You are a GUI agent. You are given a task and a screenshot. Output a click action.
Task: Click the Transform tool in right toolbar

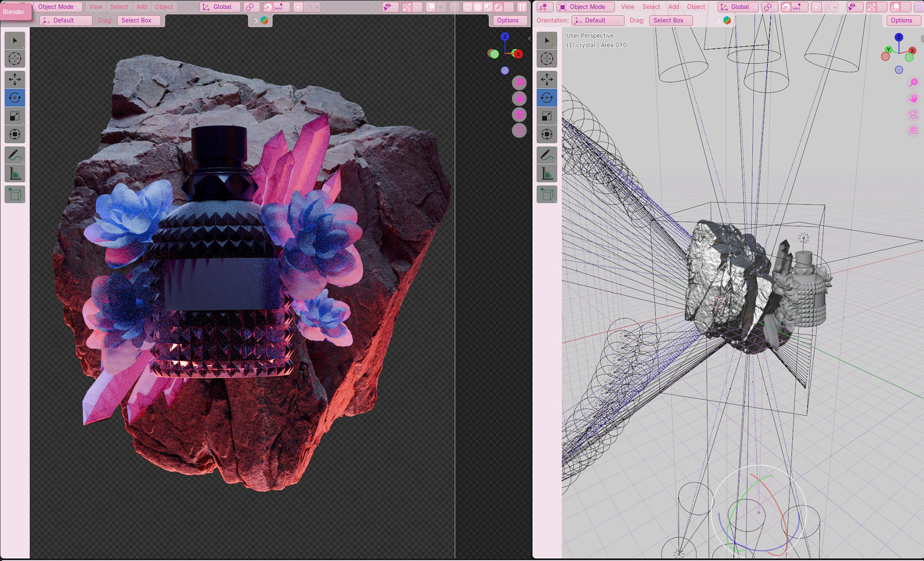pyautogui.click(x=547, y=134)
